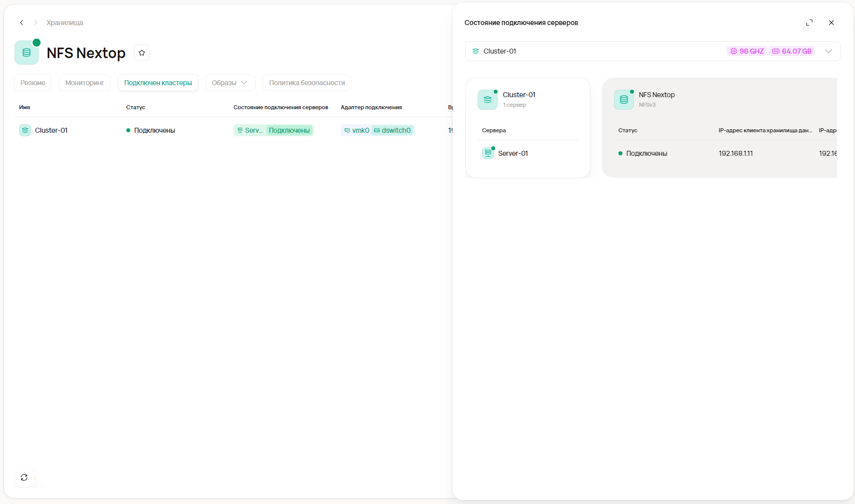
Task: Click the dswitch0 switch tag
Action: point(392,130)
